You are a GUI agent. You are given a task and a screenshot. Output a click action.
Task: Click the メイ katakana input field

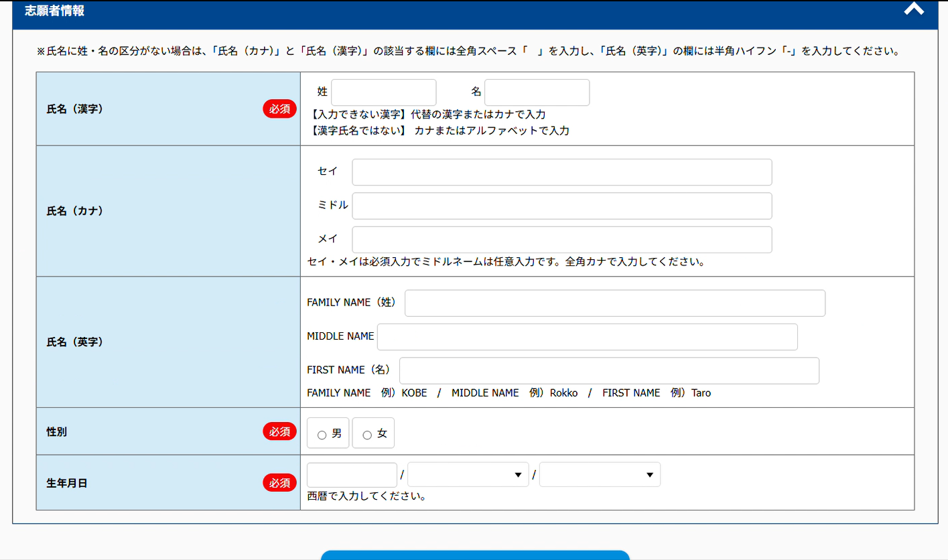(561, 240)
